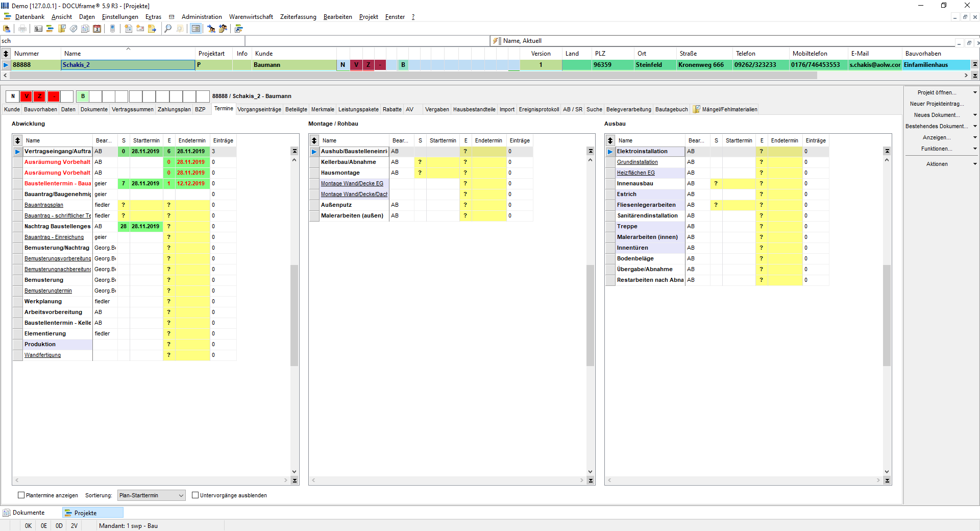Open the projects gantt-bar toolbar icon
This screenshot has height=531, width=980.
[50, 29]
